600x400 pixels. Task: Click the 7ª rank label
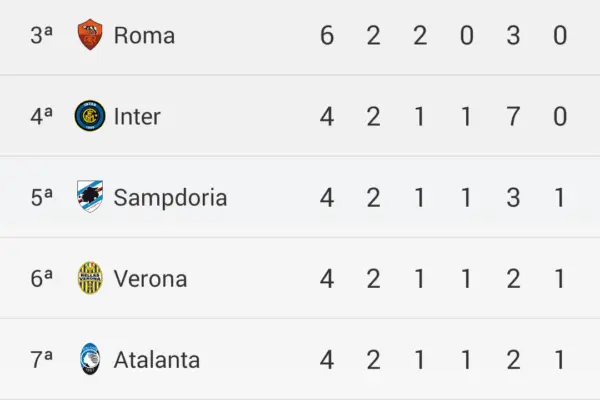point(42,359)
